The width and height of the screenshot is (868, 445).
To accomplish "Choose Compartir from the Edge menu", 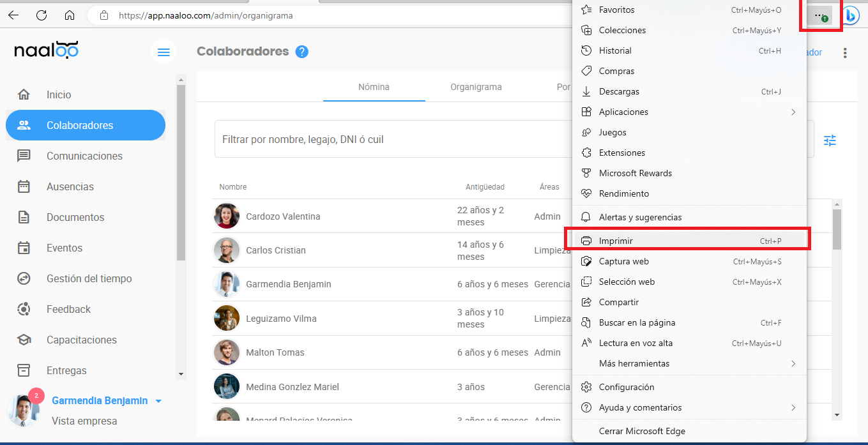I will pos(689,302).
